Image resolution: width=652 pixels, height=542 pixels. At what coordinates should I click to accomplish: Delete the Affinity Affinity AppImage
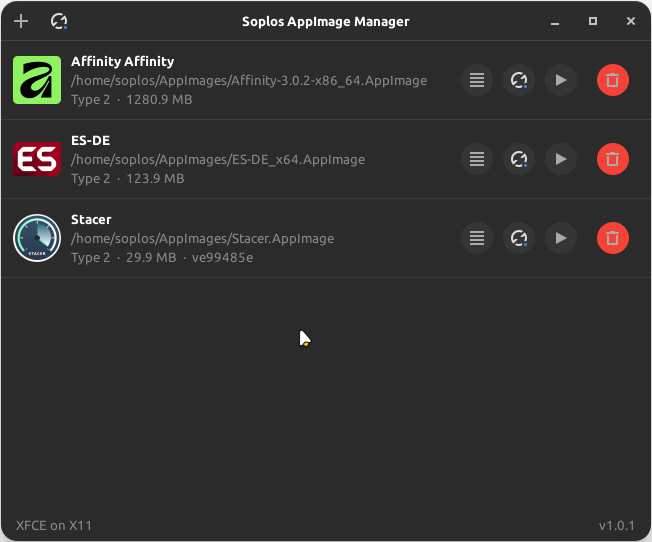click(612, 80)
